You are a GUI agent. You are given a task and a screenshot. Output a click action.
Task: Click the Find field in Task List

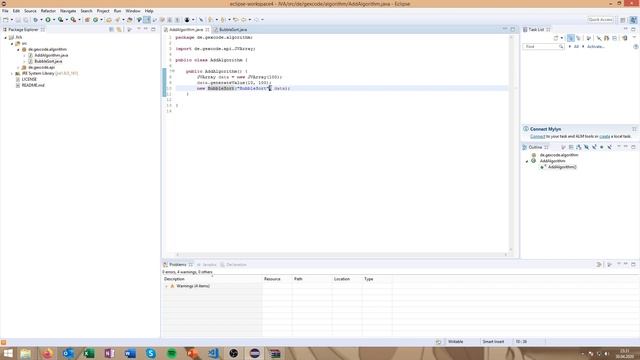click(543, 47)
